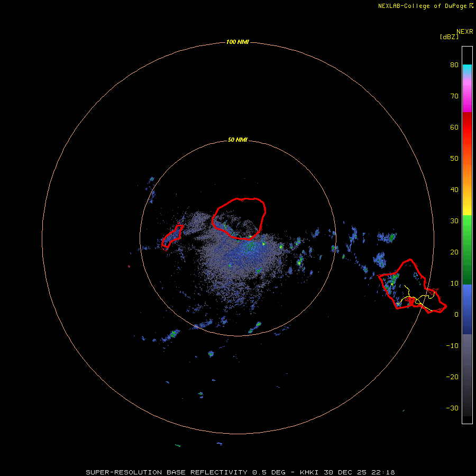Select the 100 NMI range ring label
This screenshot has height=476, width=476.
(x=237, y=42)
